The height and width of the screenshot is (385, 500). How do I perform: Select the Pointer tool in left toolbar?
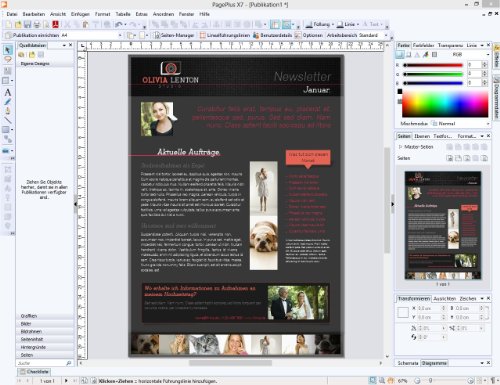pyautogui.click(x=7, y=50)
